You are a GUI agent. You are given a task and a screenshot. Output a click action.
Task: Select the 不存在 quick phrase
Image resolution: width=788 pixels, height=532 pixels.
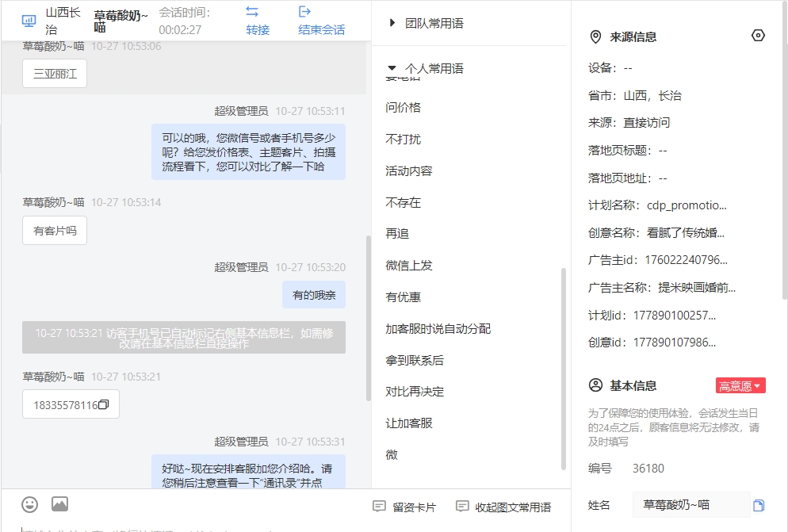tap(403, 203)
